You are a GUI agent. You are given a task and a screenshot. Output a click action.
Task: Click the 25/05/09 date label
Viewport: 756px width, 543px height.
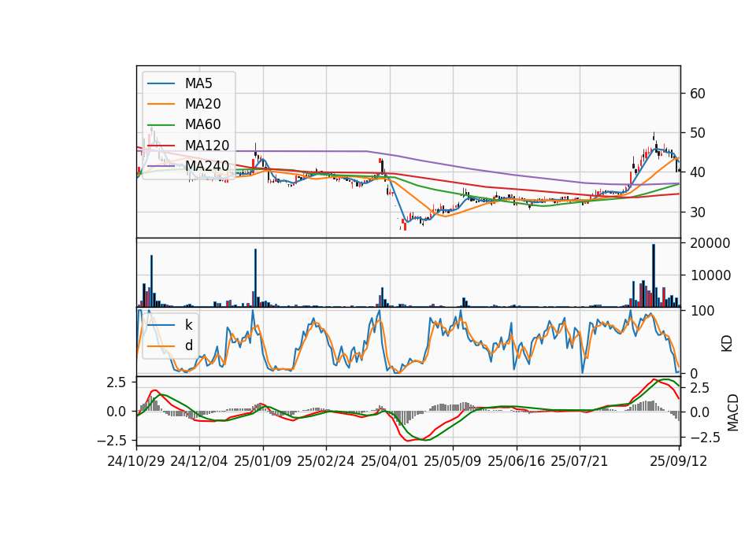pyautogui.click(x=453, y=461)
